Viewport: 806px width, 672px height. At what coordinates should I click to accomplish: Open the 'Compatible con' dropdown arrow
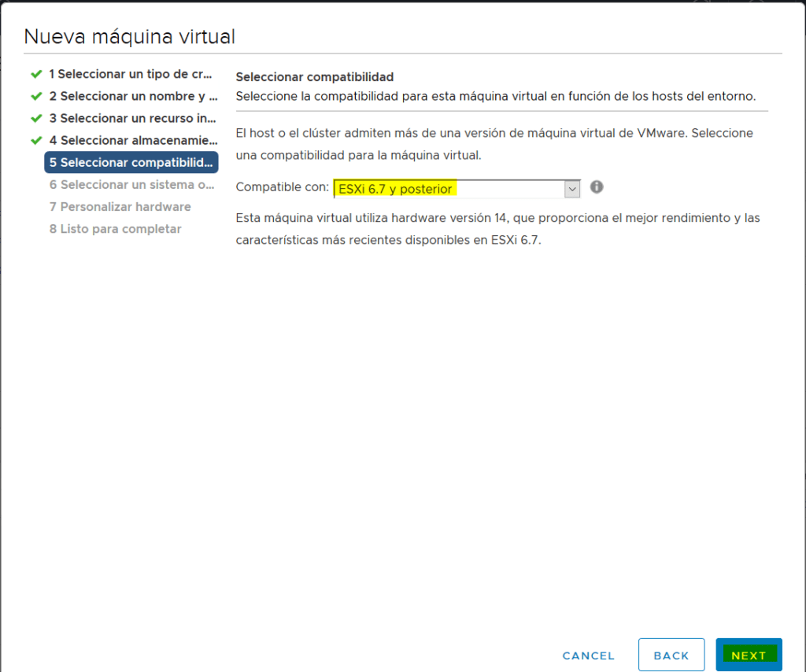pos(572,188)
